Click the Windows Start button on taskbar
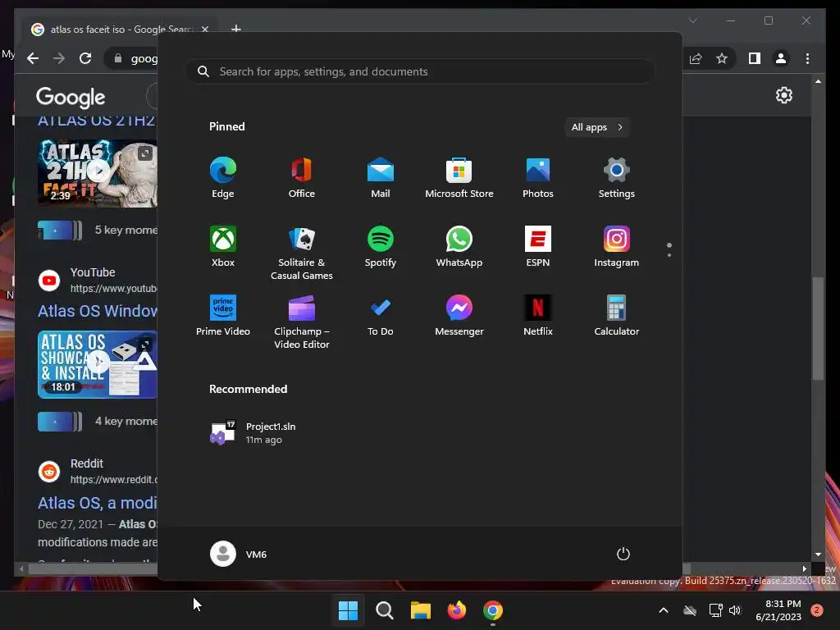 click(x=348, y=610)
